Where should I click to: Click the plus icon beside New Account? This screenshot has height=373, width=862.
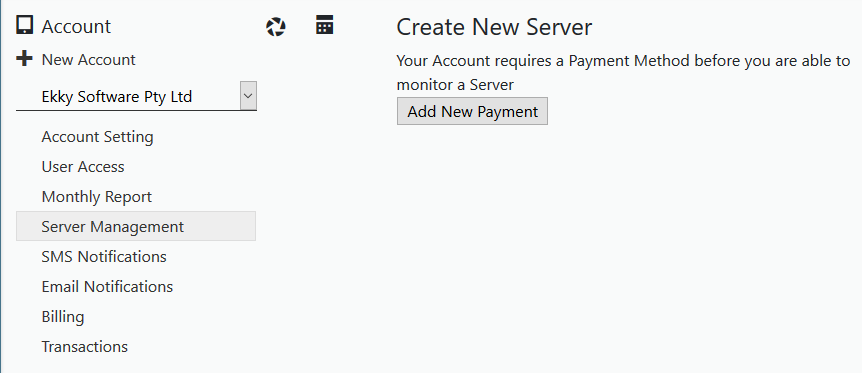(x=24, y=59)
